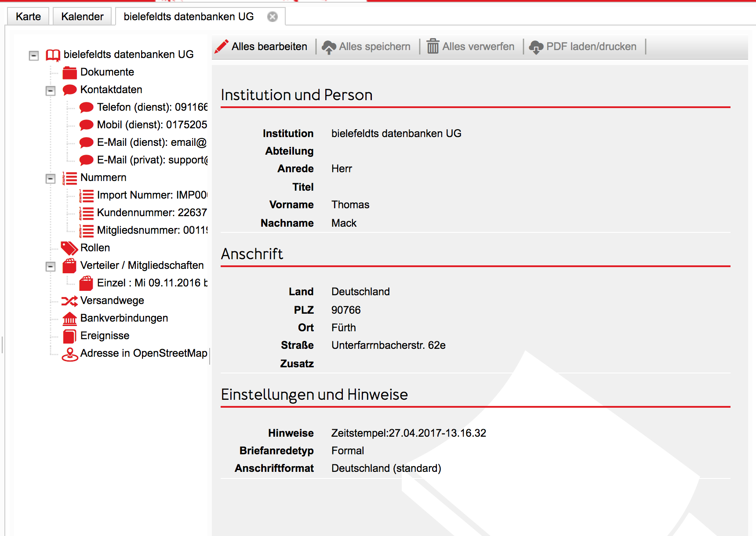Select the Einzel : Mi 09.11.2016 entry
756x536 pixels.
(152, 283)
